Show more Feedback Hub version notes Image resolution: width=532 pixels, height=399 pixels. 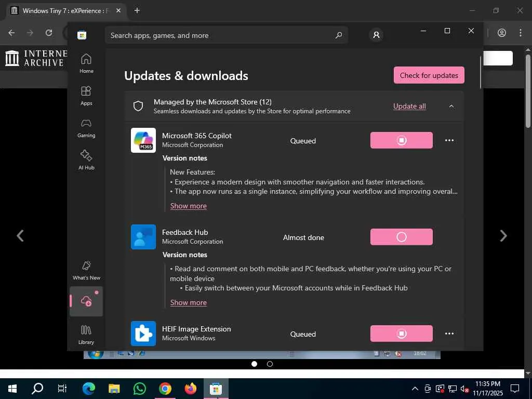tap(188, 303)
